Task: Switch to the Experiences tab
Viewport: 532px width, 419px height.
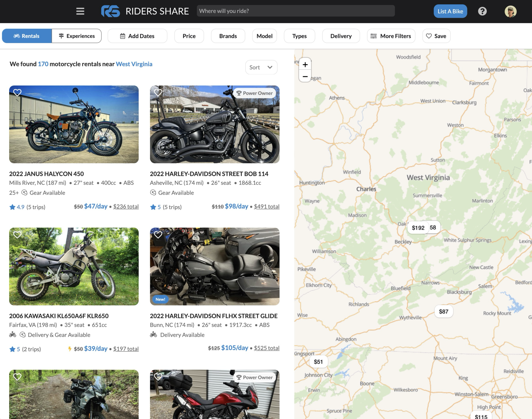Action: (77, 36)
